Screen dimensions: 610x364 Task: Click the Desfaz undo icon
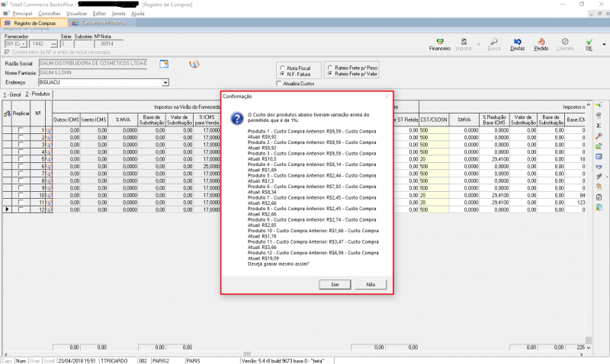pos(518,44)
